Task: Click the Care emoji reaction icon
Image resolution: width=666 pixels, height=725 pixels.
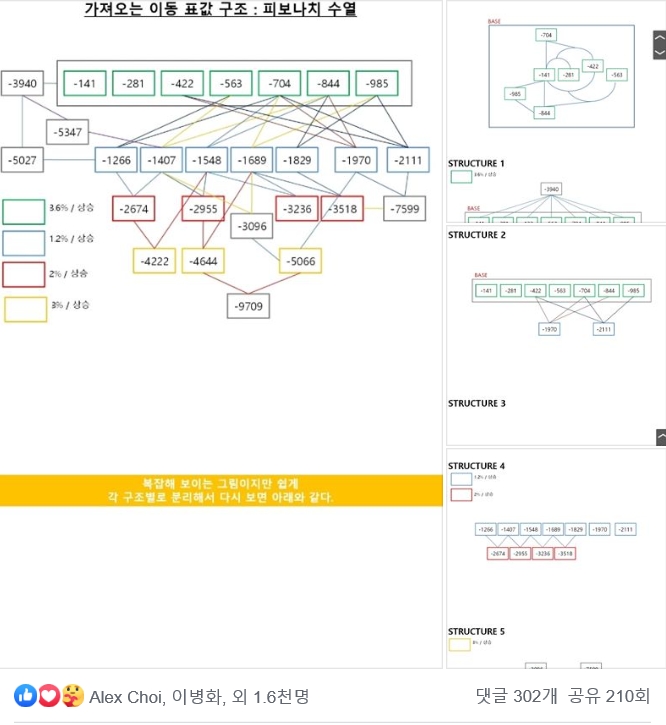Action: pyautogui.click(x=72, y=696)
